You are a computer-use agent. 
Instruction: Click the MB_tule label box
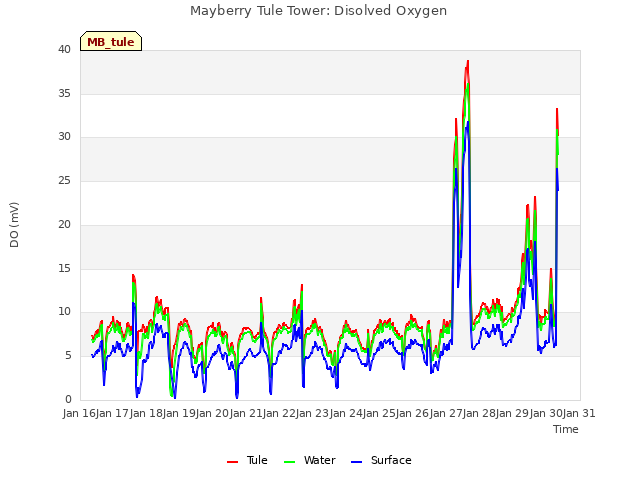[111, 41]
